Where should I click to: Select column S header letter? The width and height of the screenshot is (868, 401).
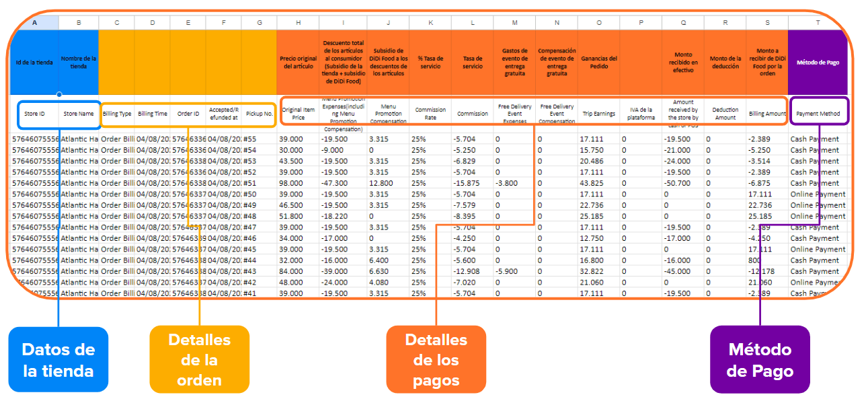[767, 23]
